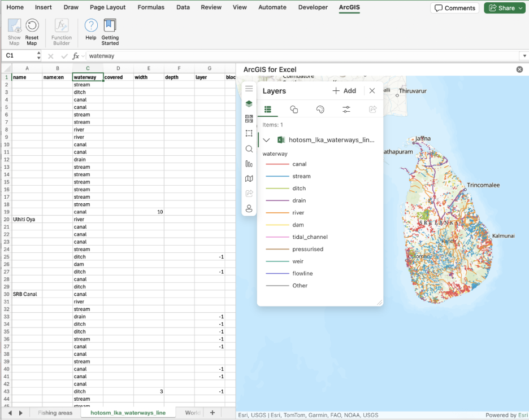Screen dimensions: 529x420
Task: Click the tidal_channel legend label
Action: tap(310, 237)
